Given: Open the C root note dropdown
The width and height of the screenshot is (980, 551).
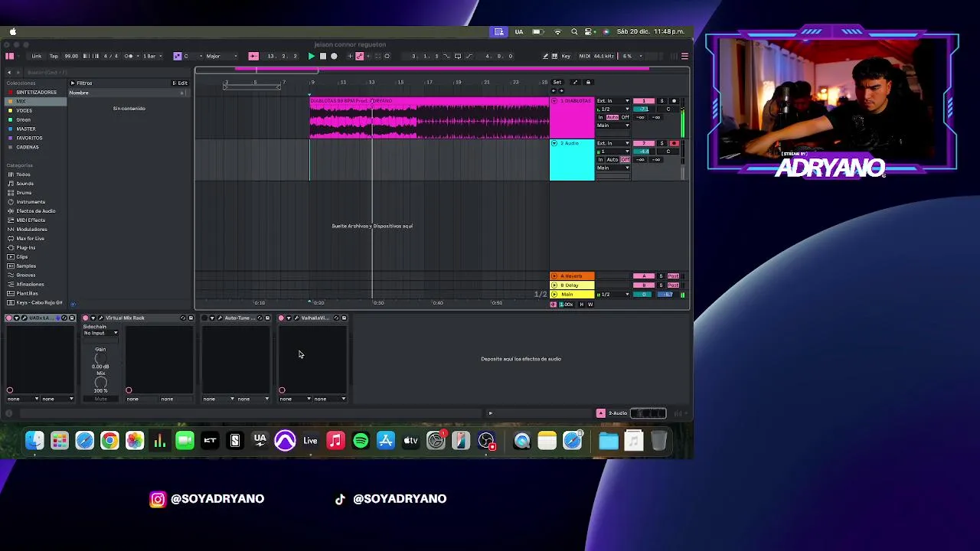Looking at the screenshot, I should 193,56.
